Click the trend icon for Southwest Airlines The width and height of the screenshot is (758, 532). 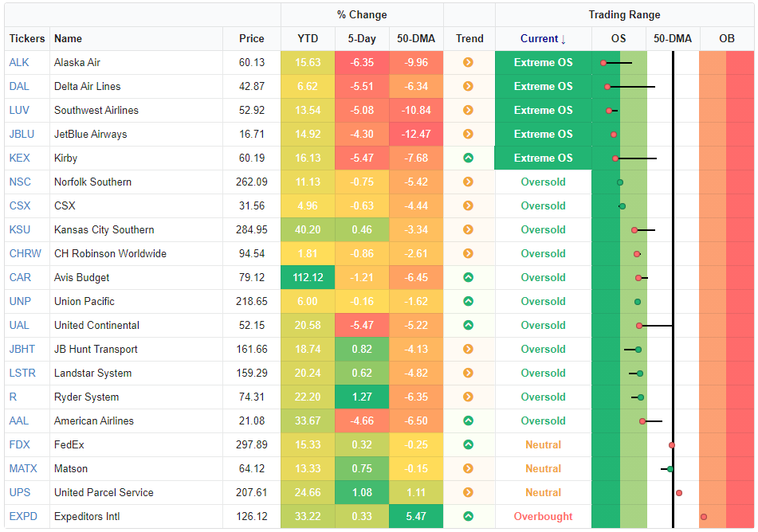tap(468, 110)
